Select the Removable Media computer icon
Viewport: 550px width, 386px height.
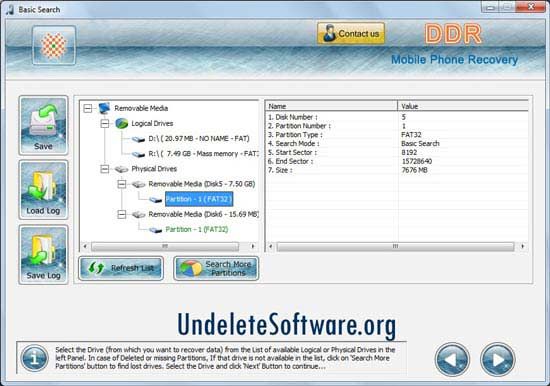pyautogui.click(x=105, y=108)
